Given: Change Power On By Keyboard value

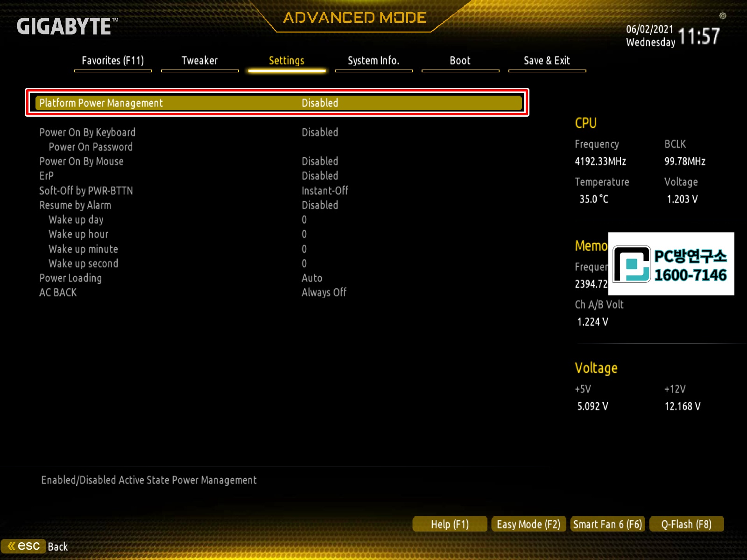Looking at the screenshot, I should (x=320, y=133).
